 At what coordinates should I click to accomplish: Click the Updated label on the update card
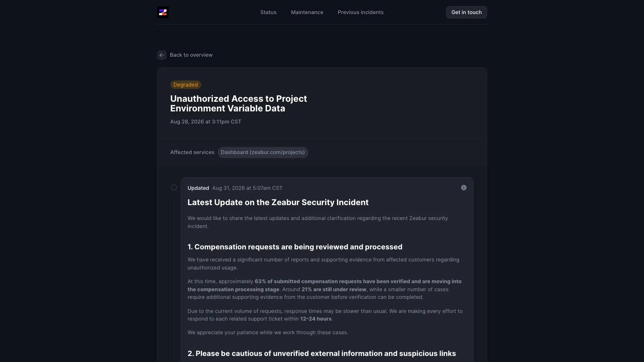tap(198, 188)
